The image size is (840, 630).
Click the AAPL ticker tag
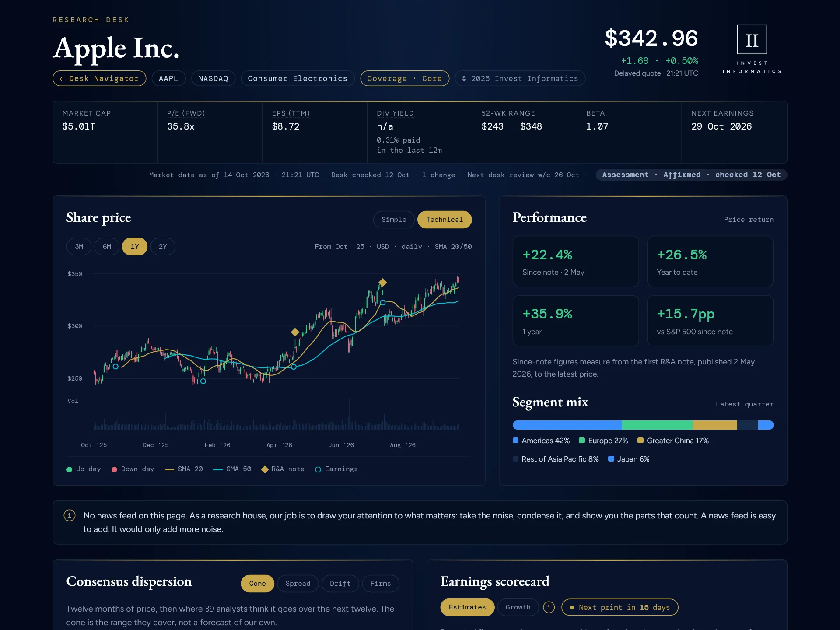pos(168,78)
